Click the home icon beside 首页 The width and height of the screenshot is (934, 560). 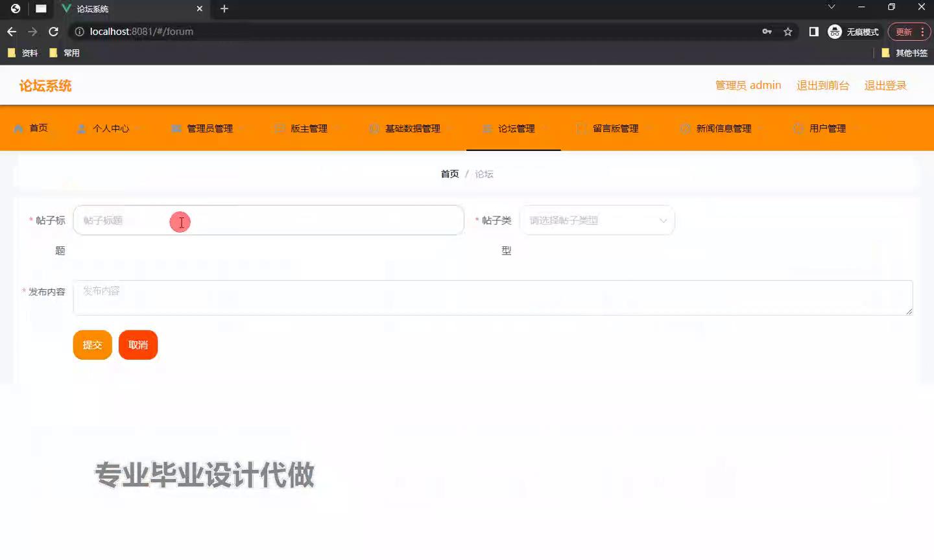18,128
